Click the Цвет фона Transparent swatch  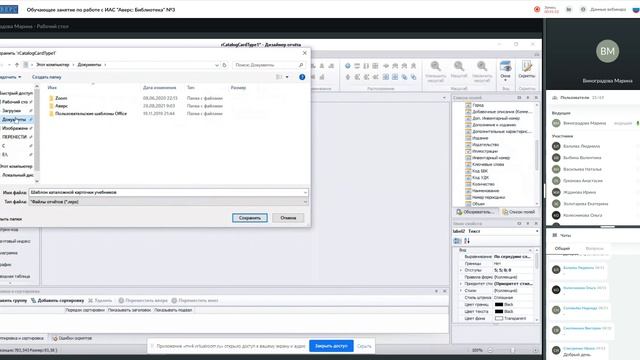click(x=499, y=318)
